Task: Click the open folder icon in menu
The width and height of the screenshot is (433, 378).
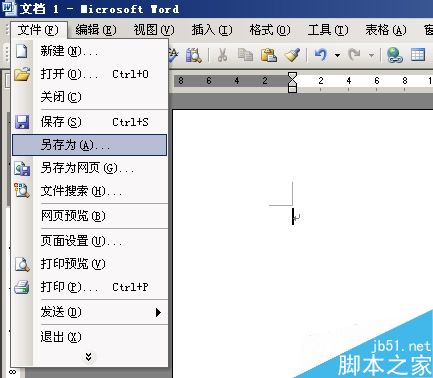Action: [x=22, y=74]
